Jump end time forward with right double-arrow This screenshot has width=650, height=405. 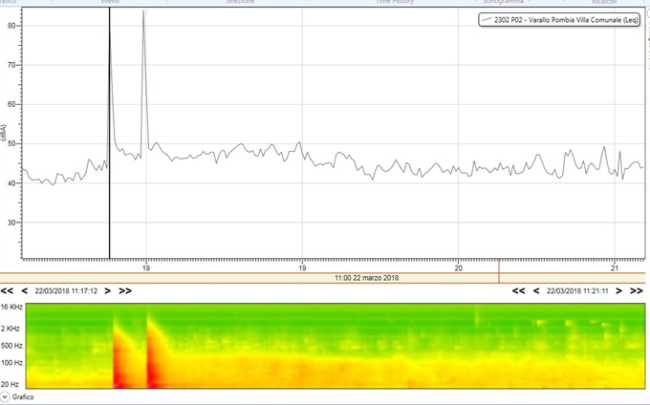point(636,290)
